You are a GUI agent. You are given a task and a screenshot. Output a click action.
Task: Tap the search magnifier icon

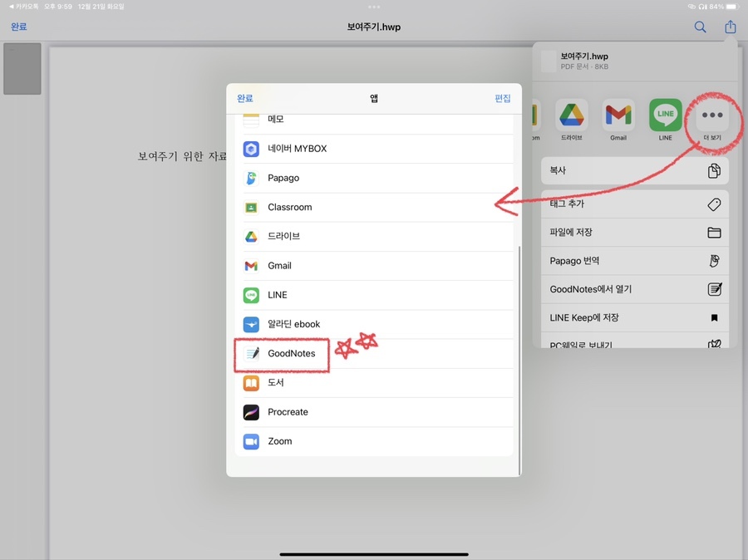pyautogui.click(x=700, y=27)
